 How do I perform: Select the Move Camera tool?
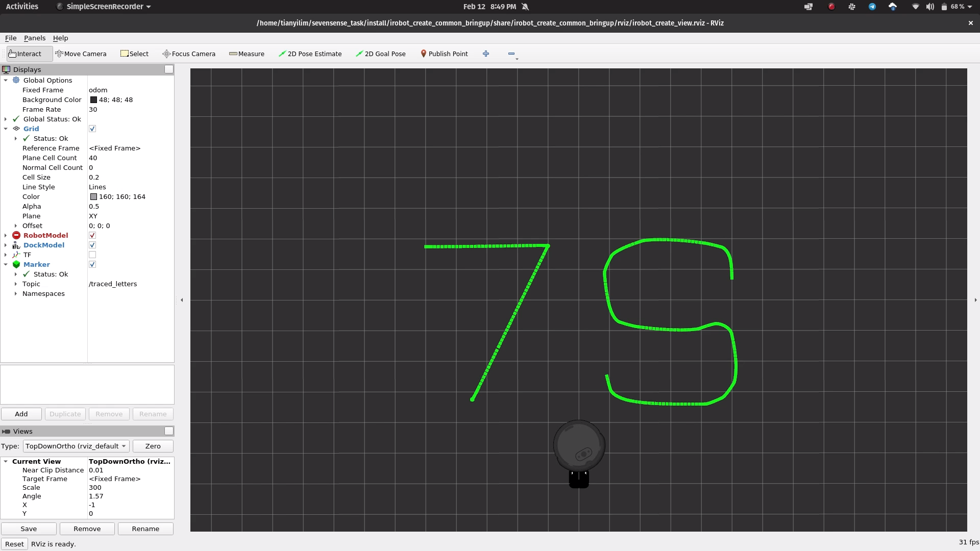81,54
